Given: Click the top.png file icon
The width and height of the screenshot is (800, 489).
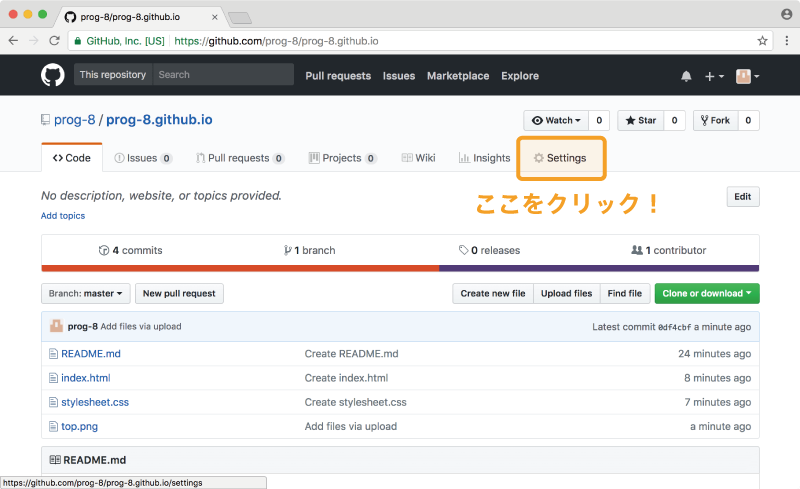Looking at the screenshot, I should point(53,426).
